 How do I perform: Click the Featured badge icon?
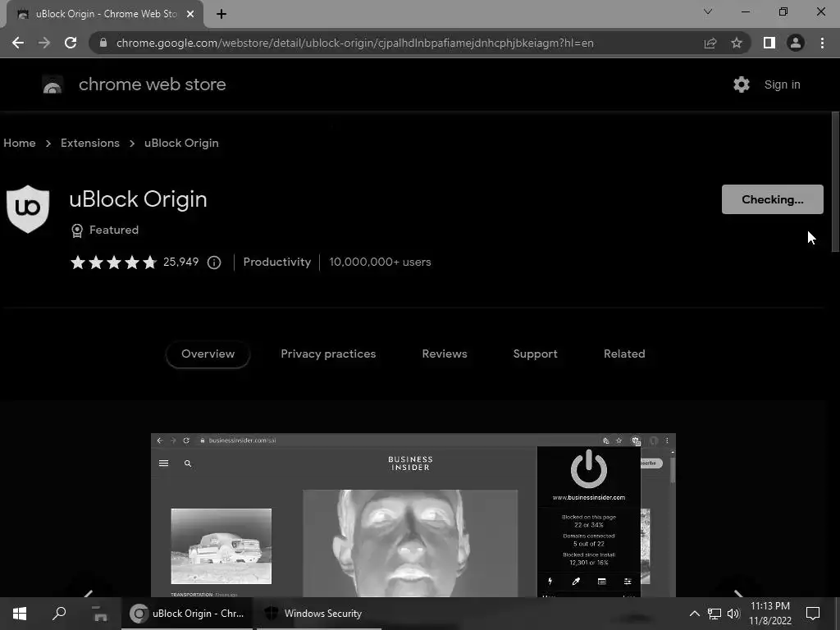[x=77, y=231]
